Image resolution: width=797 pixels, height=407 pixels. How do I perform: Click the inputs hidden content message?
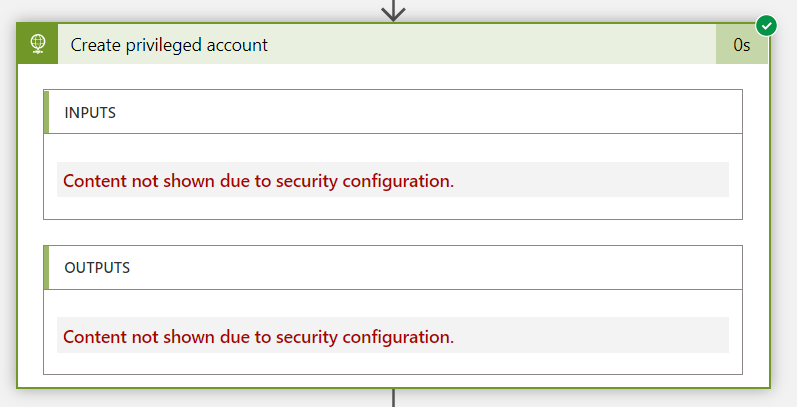pos(258,181)
